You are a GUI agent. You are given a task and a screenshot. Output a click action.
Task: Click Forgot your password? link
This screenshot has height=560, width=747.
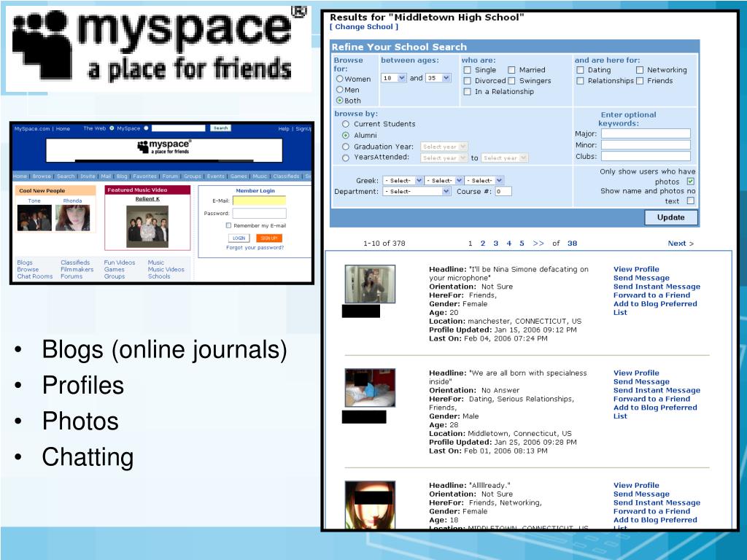coord(255,248)
